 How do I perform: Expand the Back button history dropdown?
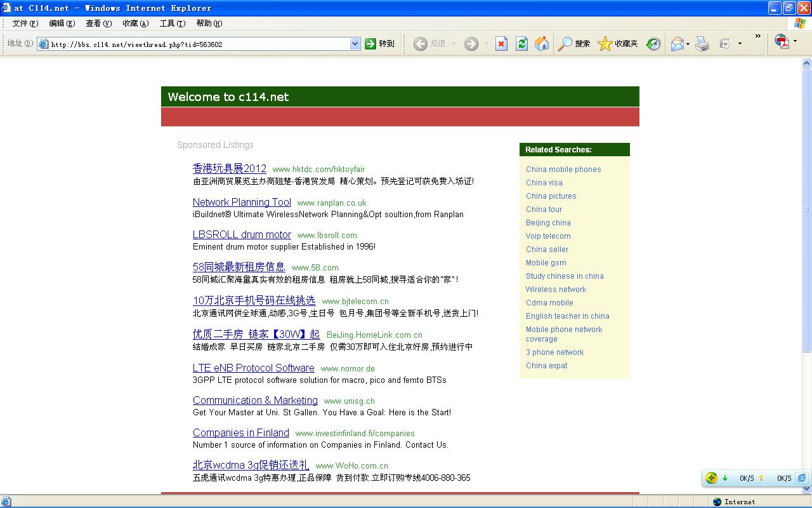(454, 44)
